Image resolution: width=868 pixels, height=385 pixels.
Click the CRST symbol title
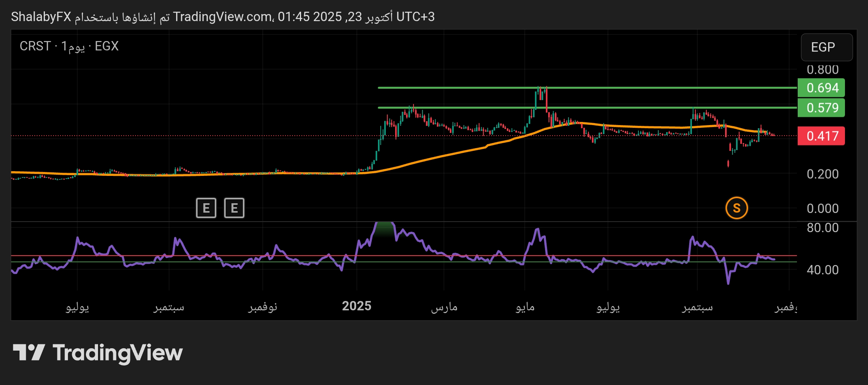pyautogui.click(x=35, y=46)
